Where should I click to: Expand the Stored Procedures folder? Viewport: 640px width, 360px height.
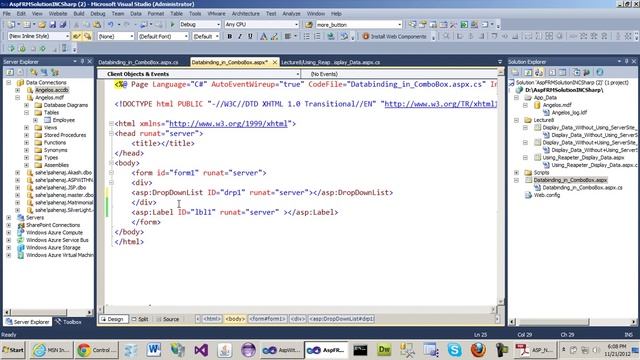[27, 135]
